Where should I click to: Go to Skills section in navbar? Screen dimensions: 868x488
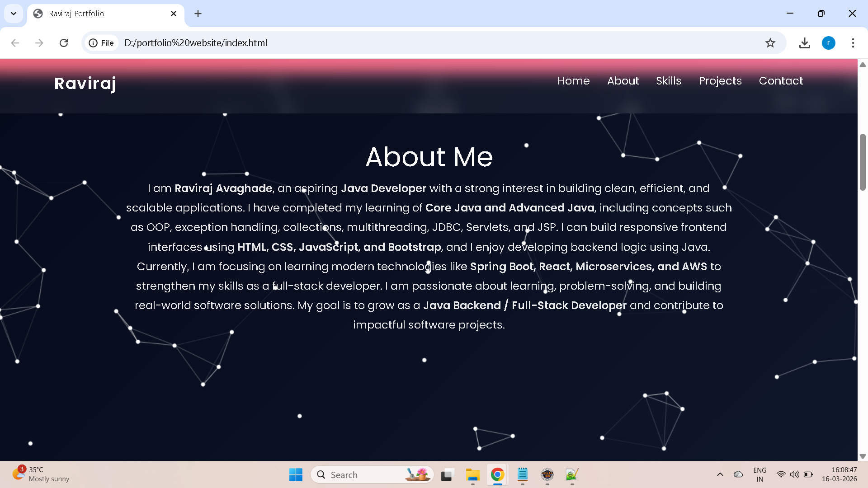tap(668, 81)
